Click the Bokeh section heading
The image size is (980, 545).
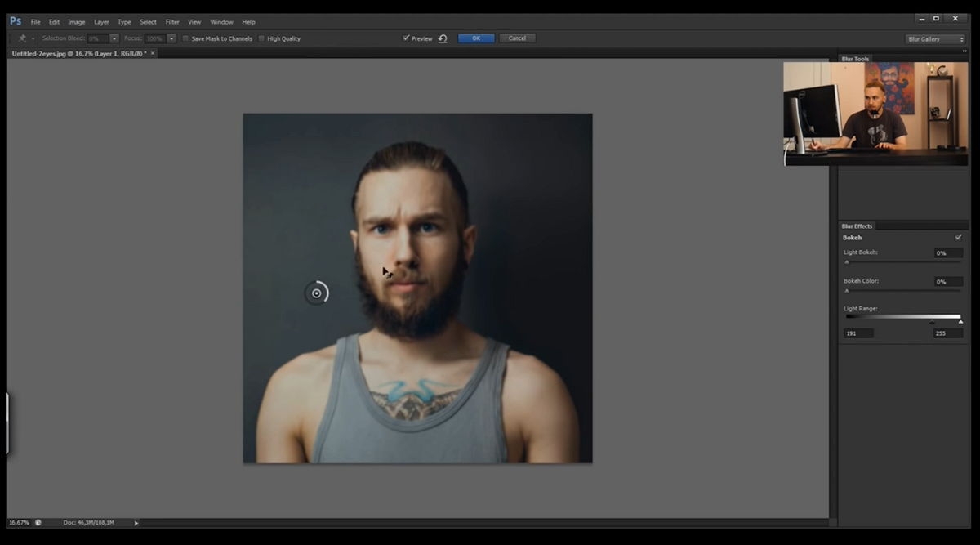pos(852,238)
